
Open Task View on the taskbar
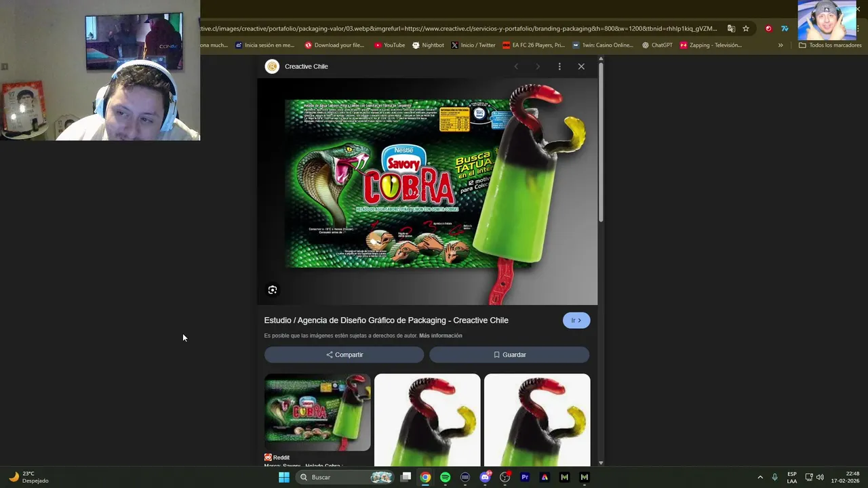point(406,477)
